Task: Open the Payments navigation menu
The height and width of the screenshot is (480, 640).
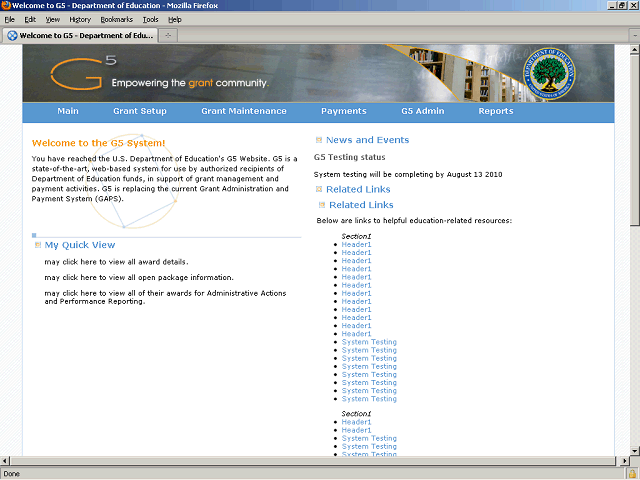Action: pyautogui.click(x=344, y=111)
